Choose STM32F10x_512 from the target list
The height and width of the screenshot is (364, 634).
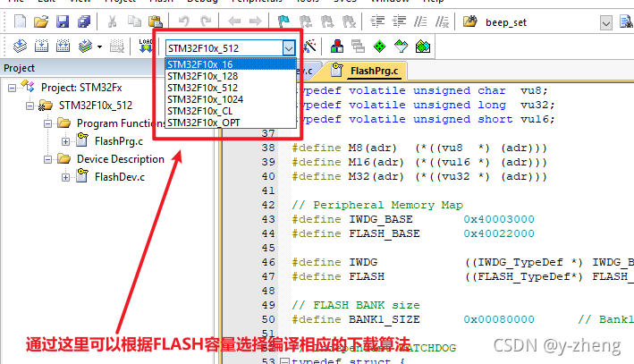click(231, 88)
